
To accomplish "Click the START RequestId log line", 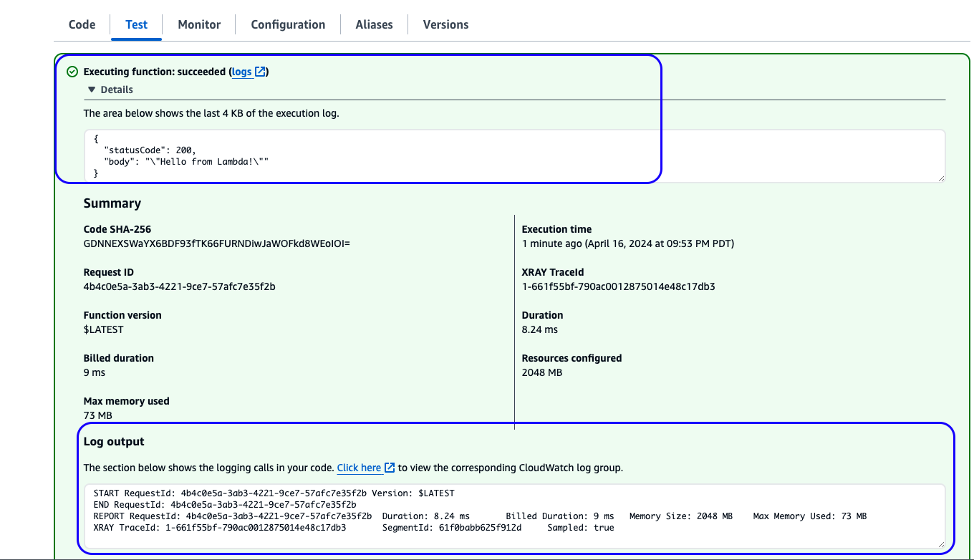I will point(274,493).
